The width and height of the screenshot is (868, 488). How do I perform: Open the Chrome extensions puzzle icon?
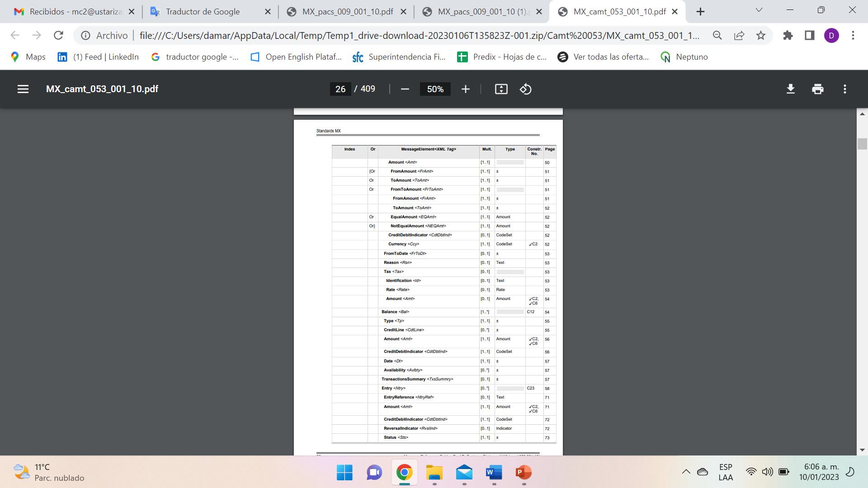point(788,35)
